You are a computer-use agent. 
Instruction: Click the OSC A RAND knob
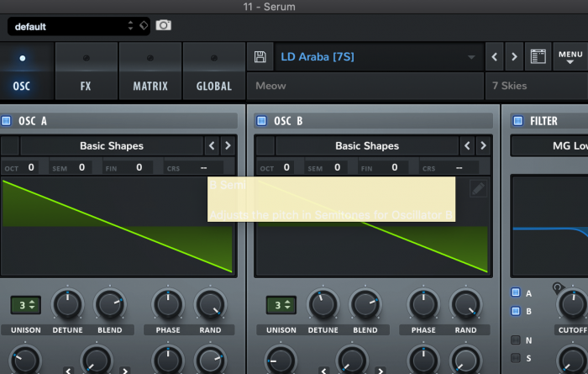(x=210, y=304)
